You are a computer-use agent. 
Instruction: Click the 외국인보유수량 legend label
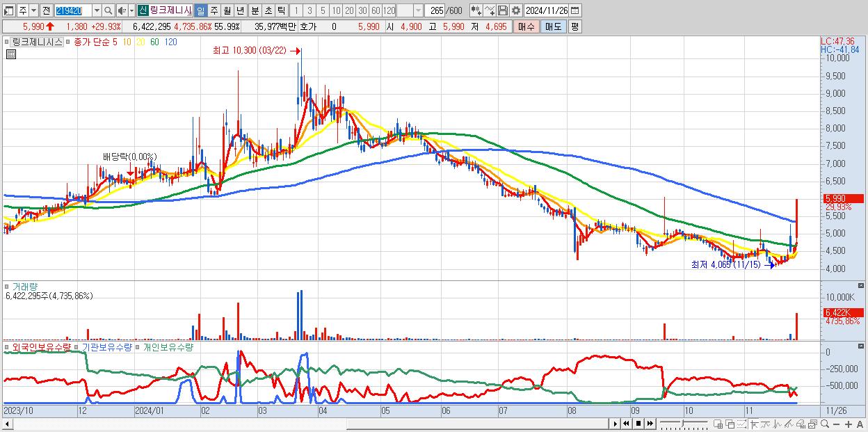click(42, 346)
